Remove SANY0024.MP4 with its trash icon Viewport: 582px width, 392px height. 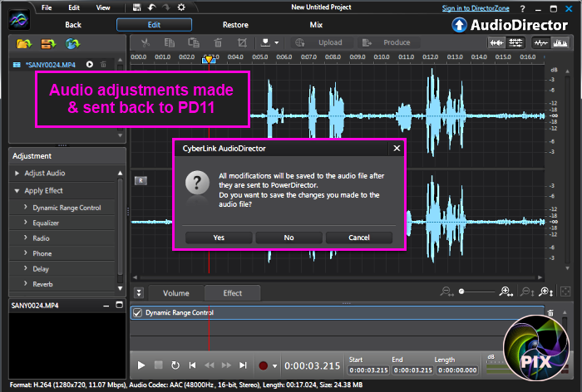(103, 65)
